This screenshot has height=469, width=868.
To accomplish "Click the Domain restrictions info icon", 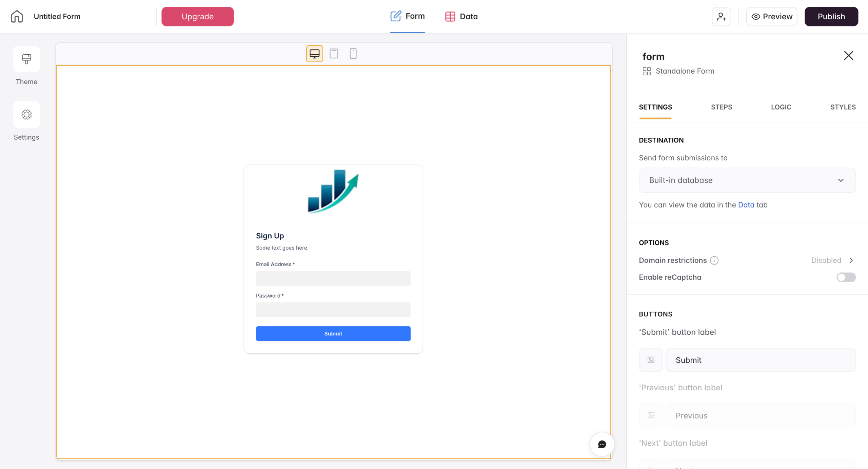I will (x=714, y=260).
